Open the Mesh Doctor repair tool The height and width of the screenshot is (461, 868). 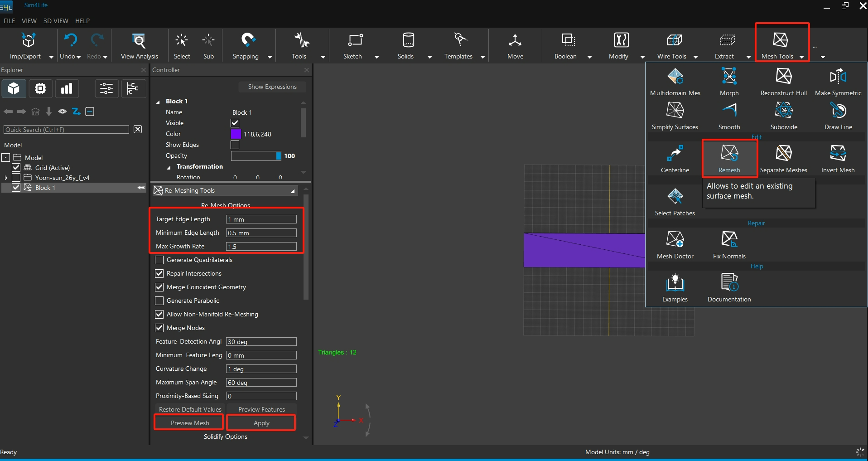tap(675, 240)
